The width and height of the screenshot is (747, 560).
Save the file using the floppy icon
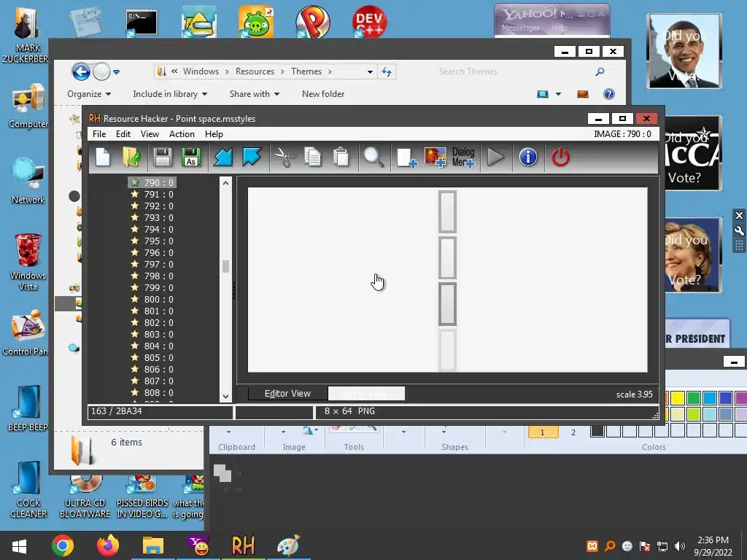pos(162,157)
